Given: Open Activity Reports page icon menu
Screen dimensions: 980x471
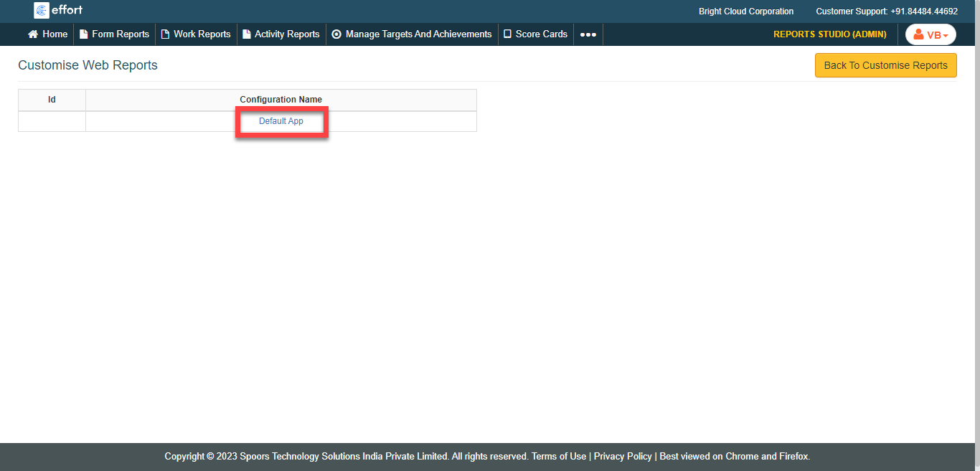Looking at the screenshot, I should (247, 34).
